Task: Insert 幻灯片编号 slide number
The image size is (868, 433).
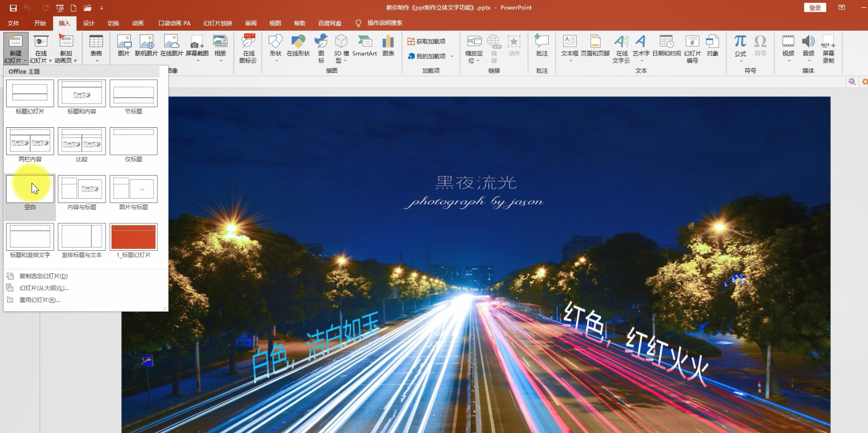Action: [692, 48]
